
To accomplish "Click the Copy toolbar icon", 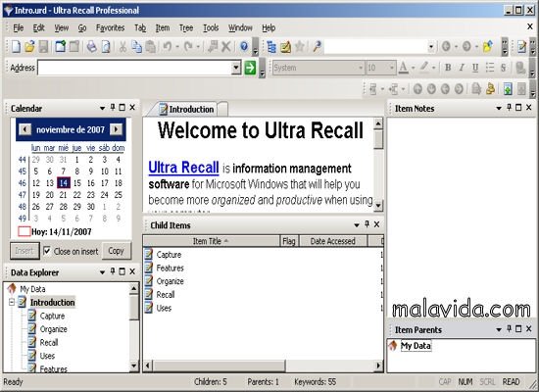I will [x=137, y=46].
